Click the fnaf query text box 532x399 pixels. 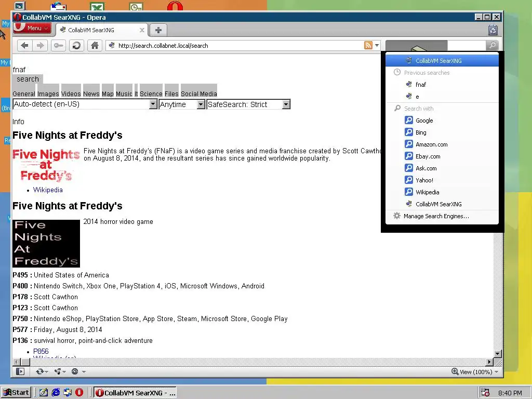[x=19, y=70]
